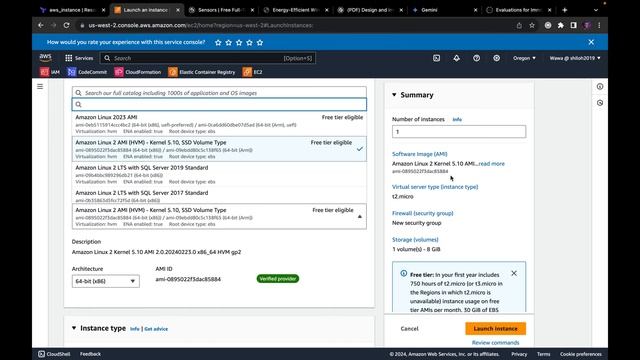
Task: Collapse the Summary panel
Action: click(394, 95)
